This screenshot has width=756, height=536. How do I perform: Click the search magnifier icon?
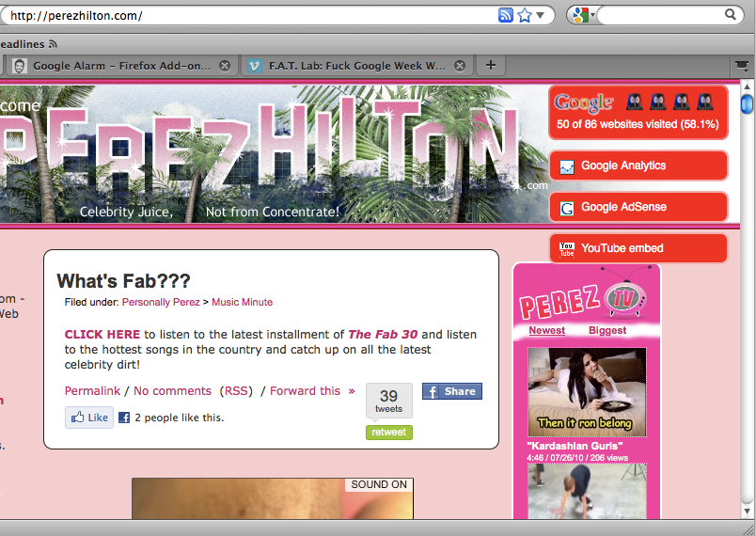(731, 14)
